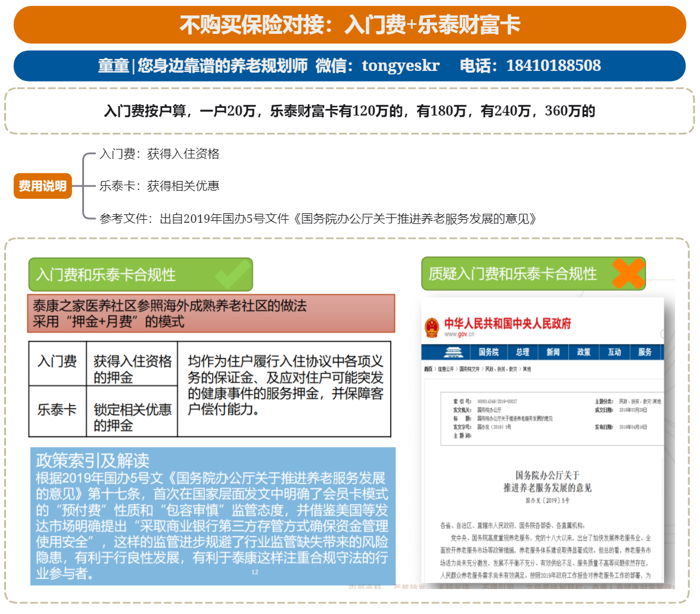This screenshot has width=700, height=614.
Task: Open the 政策 tab in gov.cn navigation
Action: pyautogui.click(x=583, y=352)
